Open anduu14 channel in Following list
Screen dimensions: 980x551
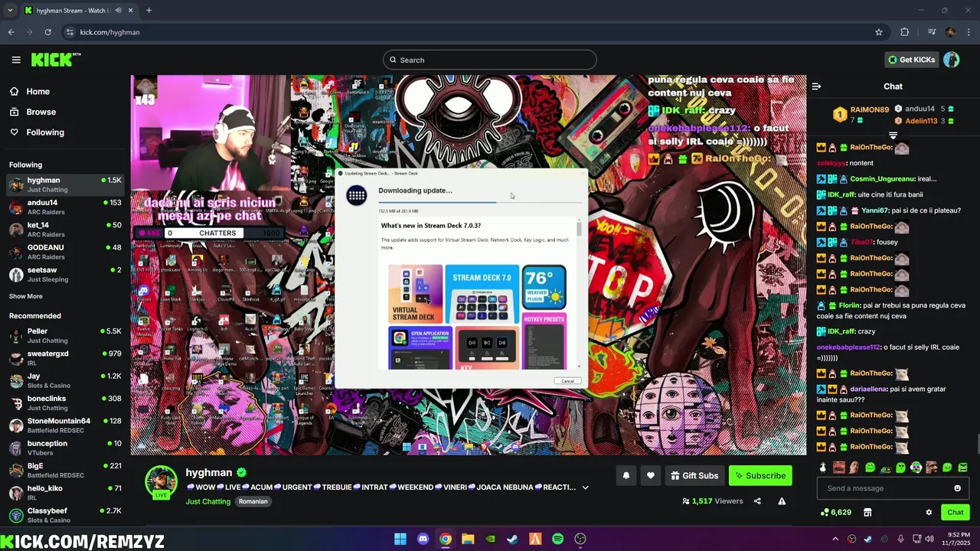click(x=65, y=207)
